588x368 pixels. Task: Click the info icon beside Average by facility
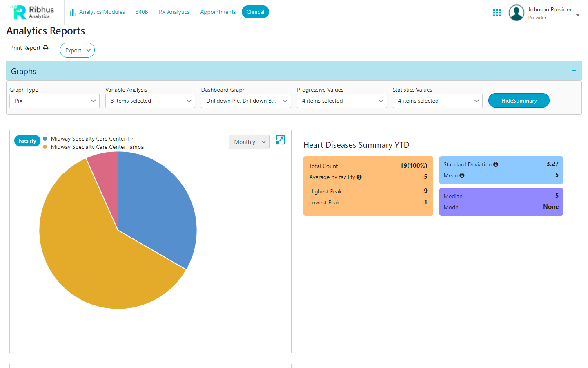359,177
